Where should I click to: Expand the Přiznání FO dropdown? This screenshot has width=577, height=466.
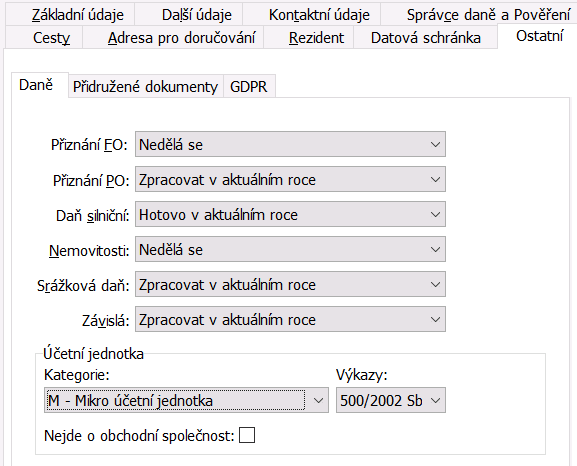coord(290,144)
